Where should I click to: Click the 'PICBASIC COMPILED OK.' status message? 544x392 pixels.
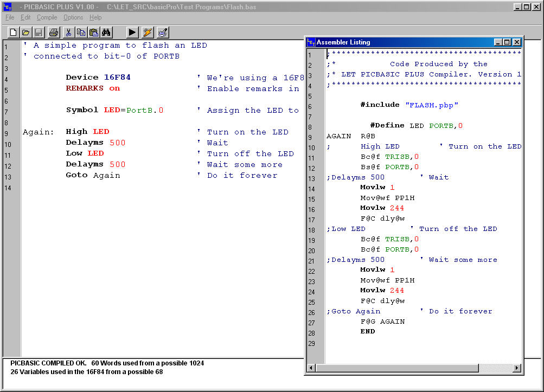(48, 363)
